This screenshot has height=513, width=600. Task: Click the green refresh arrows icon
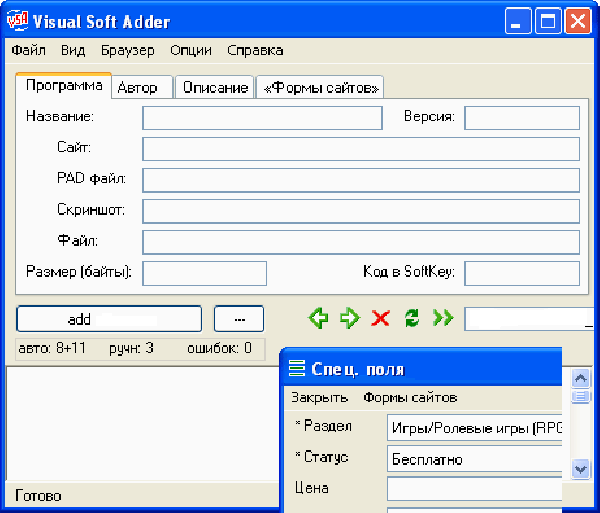point(412,318)
